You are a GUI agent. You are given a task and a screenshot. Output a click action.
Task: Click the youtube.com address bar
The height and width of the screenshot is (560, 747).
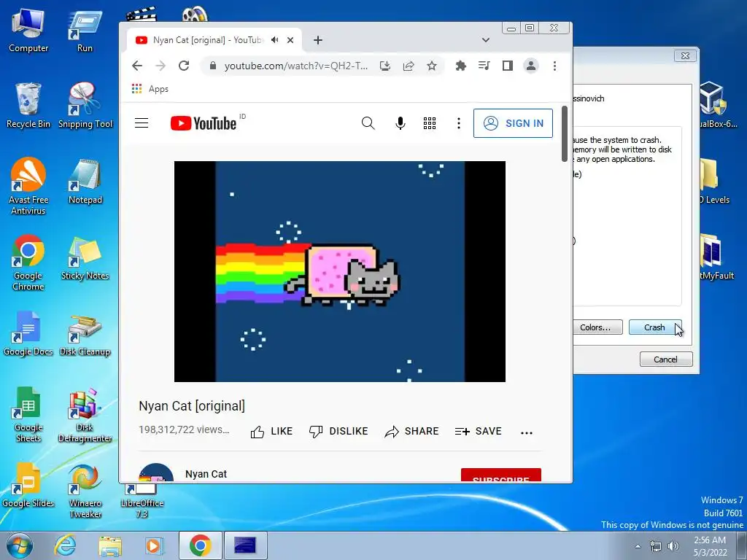tap(296, 66)
